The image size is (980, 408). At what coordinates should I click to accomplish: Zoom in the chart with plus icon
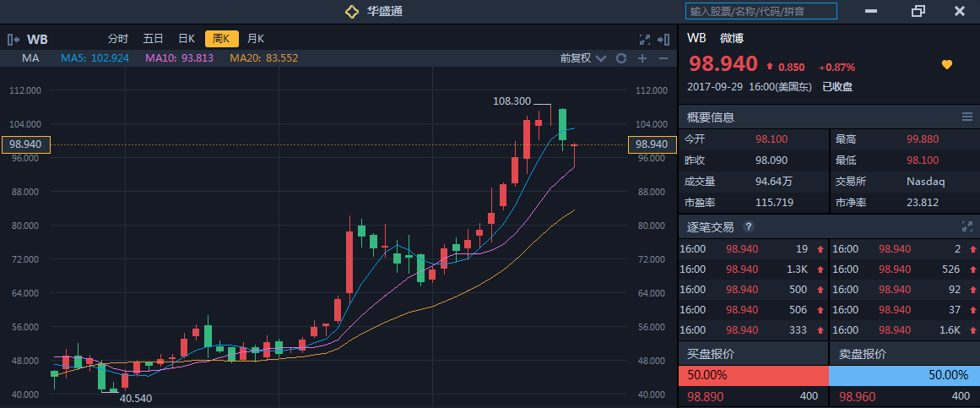click(642, 58)
